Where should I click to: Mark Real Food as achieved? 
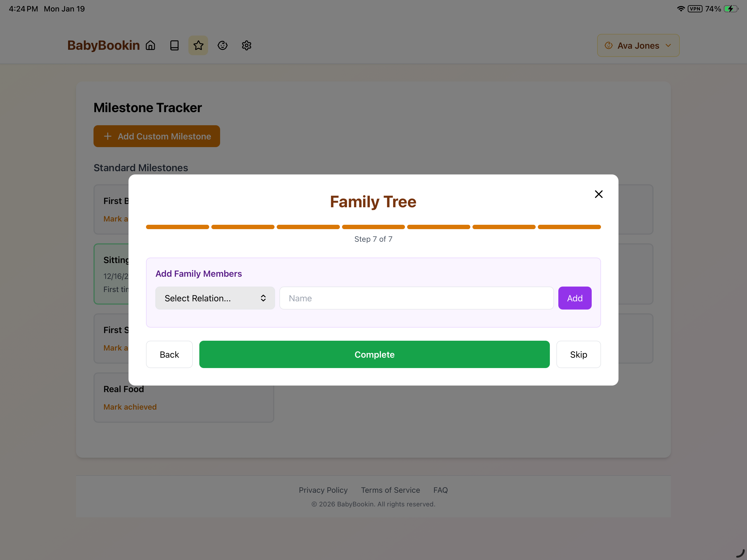coord(130,407)
